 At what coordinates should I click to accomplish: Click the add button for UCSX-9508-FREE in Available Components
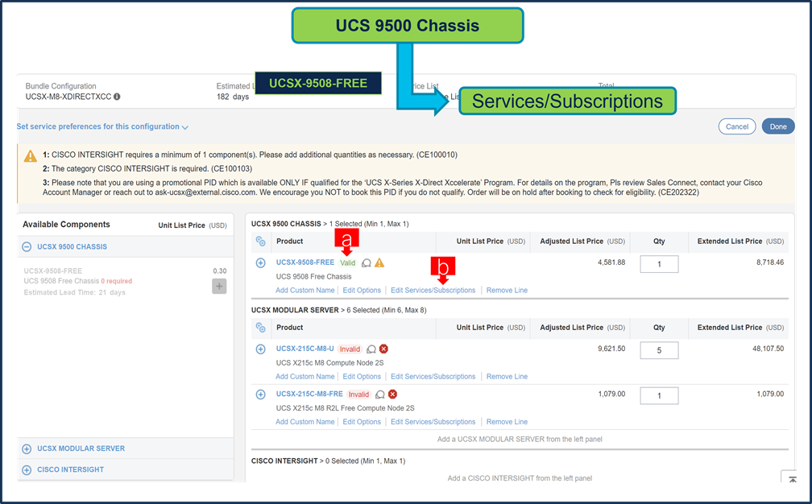click(x=219, y=286)
